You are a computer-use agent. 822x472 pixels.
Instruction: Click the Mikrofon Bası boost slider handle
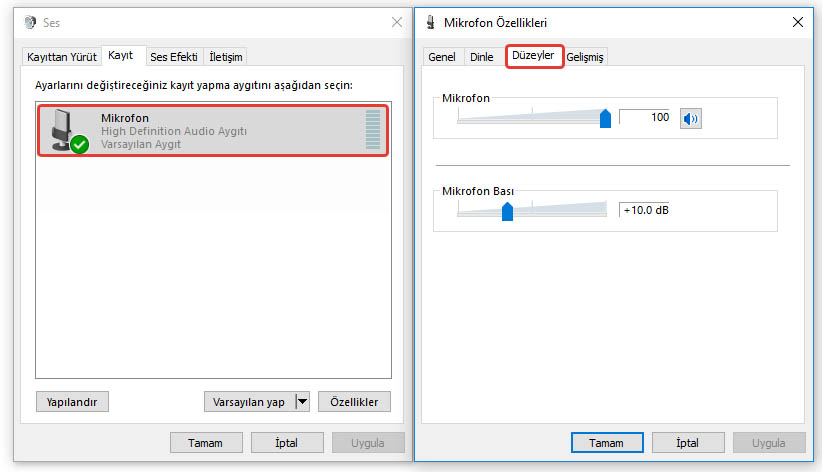[x=507, y=211]
